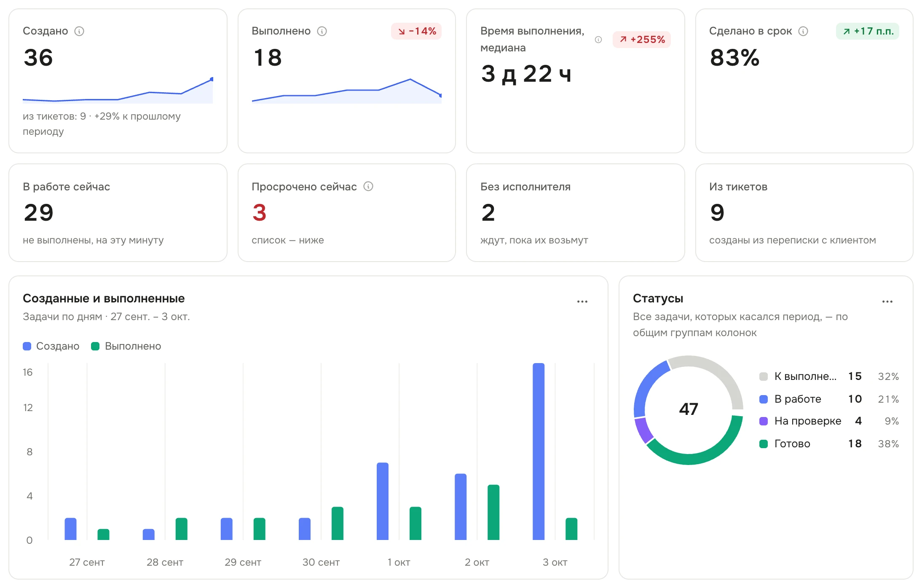Open the Из тикетов card showing 9

(804, 213)
